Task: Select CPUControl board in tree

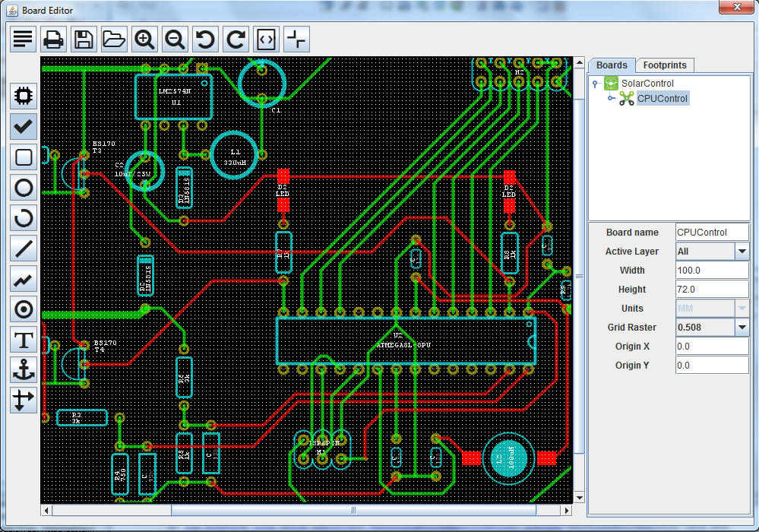Action: click(x=662, y=98)
